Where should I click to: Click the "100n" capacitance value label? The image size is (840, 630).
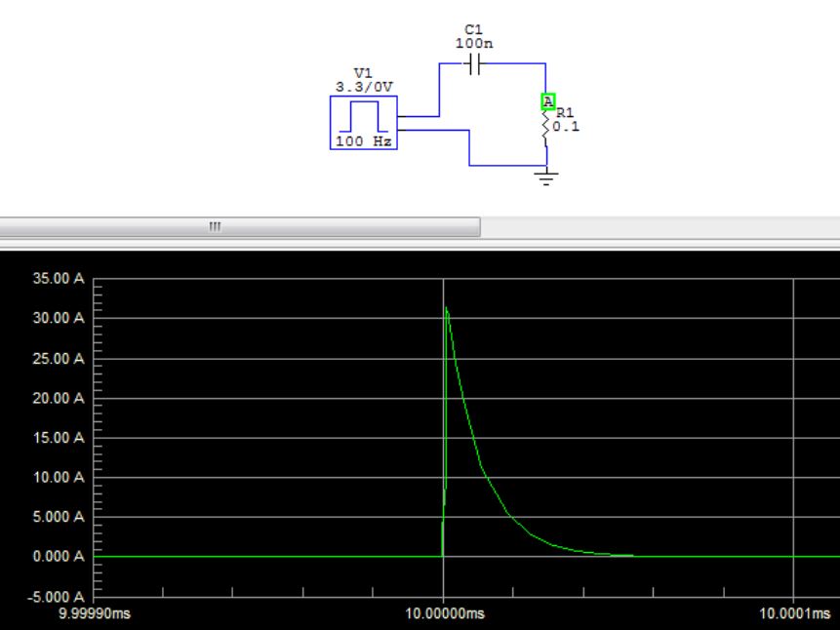coord(471,44)
